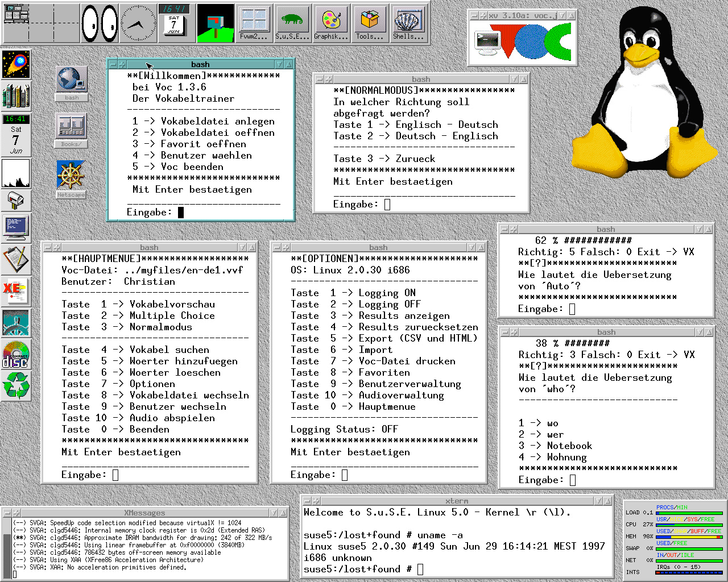Click the Eingabe cursor in the Willkommen window
Viewport: 728px width, 582px height.
tap(181, 213)
